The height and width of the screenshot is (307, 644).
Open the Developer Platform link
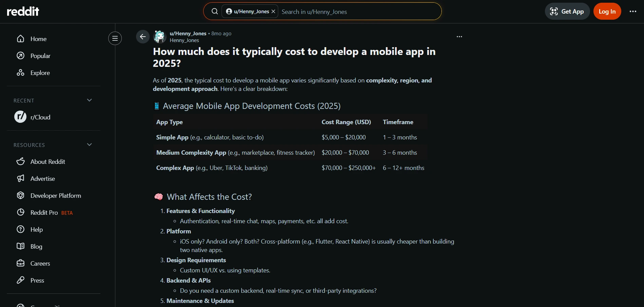56,196
